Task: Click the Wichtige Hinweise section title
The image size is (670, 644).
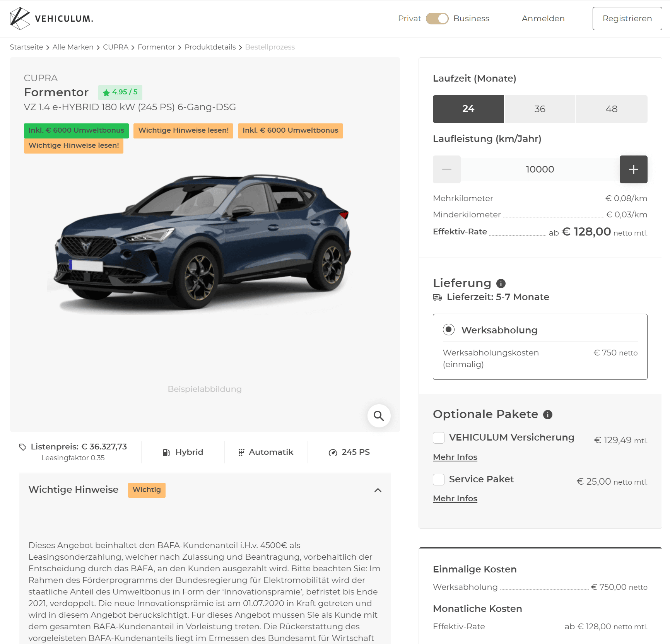Action: (x=73, y=490)
